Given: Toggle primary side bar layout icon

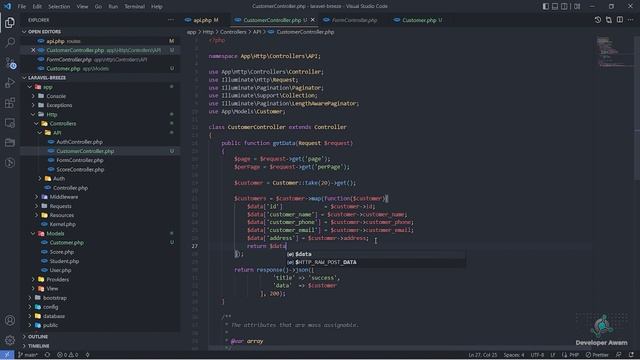Looking at the screenshot, I should (x=546, y=6).
